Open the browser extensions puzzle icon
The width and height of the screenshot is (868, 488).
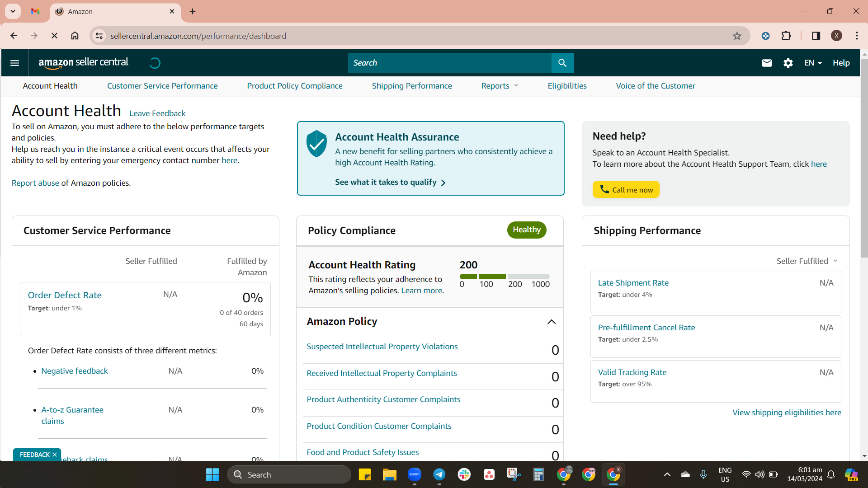click(x=786, y=36)
